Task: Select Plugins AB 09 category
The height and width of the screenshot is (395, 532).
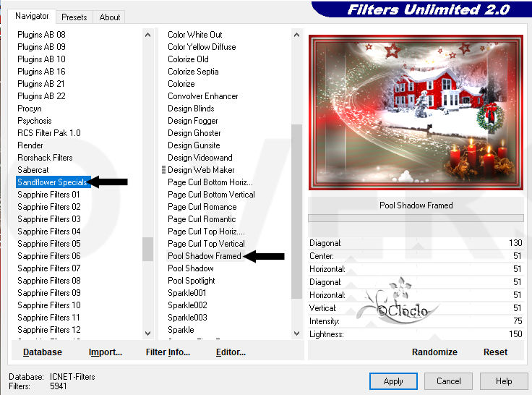Action: coord(41,47)
